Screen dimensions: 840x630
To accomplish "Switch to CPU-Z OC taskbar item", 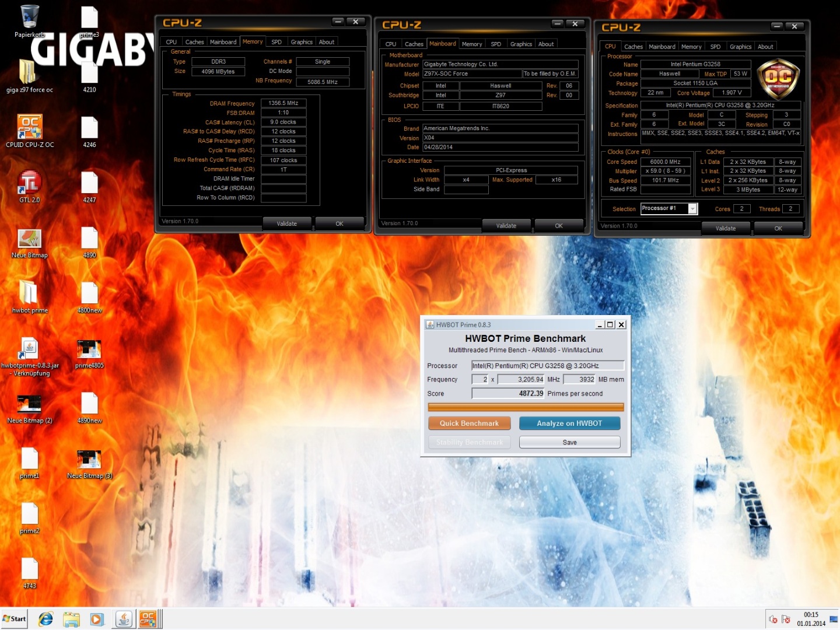I will click(149, 619).
